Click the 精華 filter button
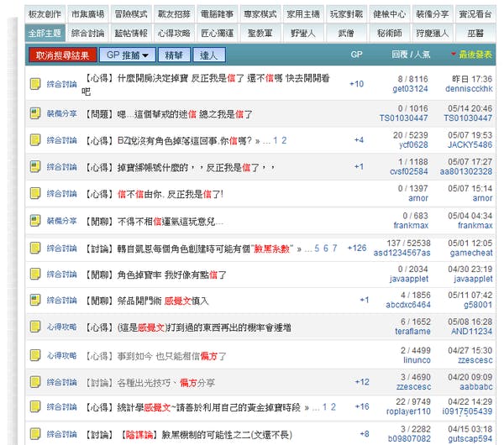504x445 pixels. (175, 55)
